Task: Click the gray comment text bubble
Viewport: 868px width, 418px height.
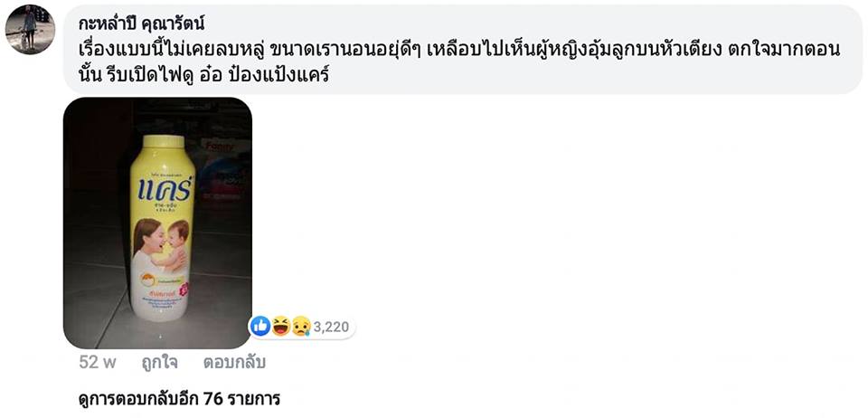Action: [x=463, y=49]
